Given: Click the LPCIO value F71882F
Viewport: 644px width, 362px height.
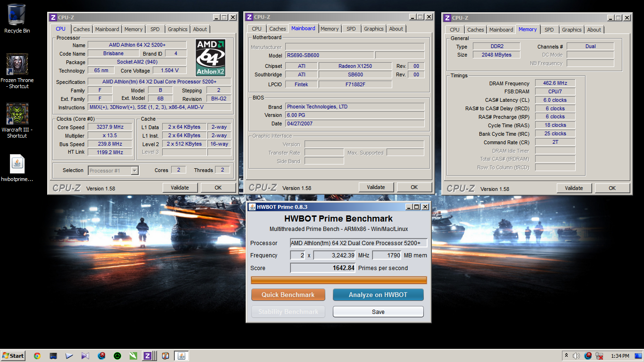Looking at the screenshot, I should coord(355,84).
